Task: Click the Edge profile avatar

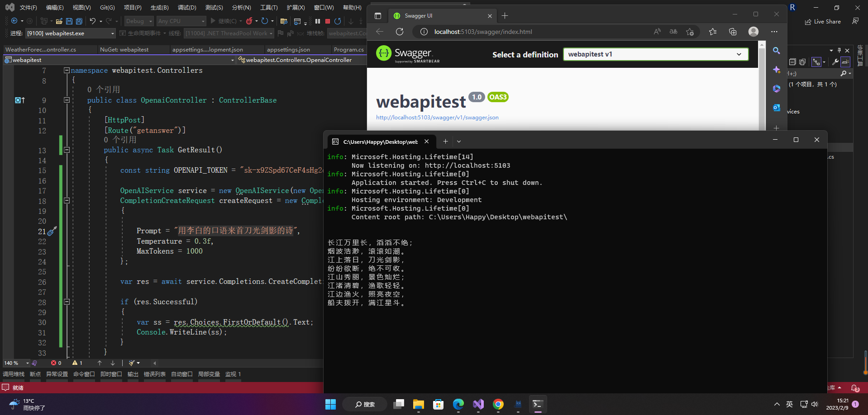Action: [754, 31]
